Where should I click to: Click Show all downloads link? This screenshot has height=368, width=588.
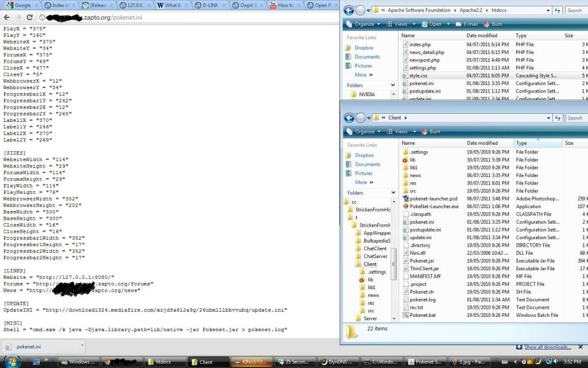pos(547,347)
